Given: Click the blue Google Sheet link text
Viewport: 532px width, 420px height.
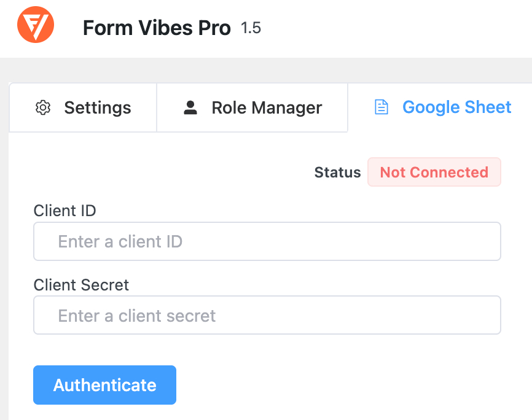Looking at the screenshot, I should coord(456,107).
